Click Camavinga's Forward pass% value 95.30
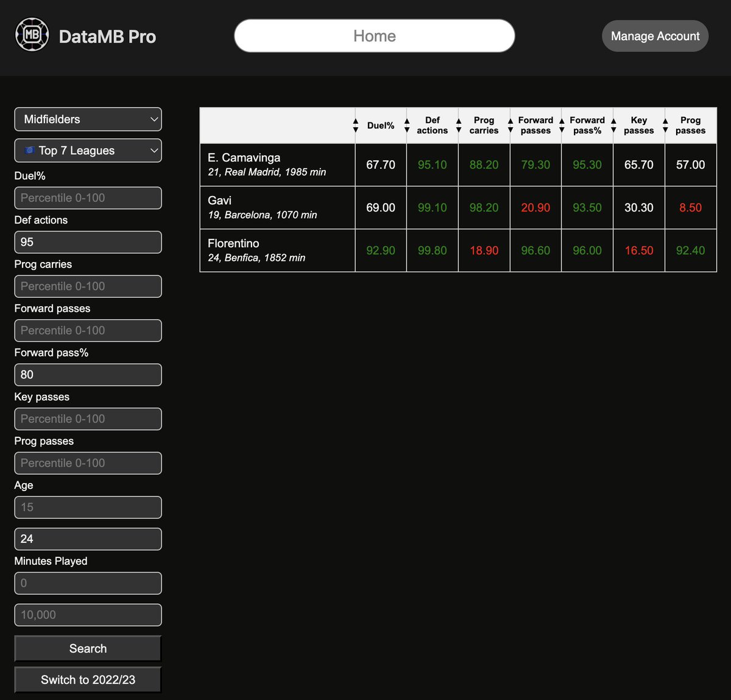This screenshot has width=731, height=700. click(x=587, y=164)
